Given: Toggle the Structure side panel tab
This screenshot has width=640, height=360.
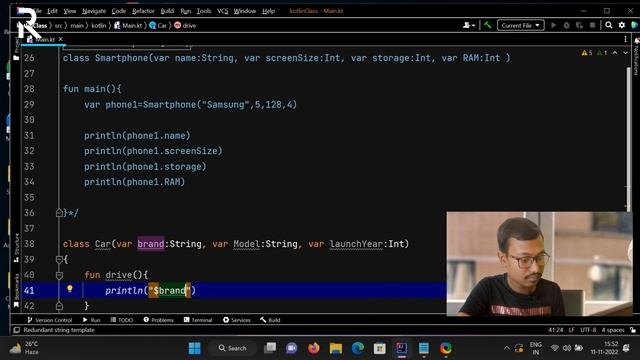Looking at the screenshot, I should 16,248.
